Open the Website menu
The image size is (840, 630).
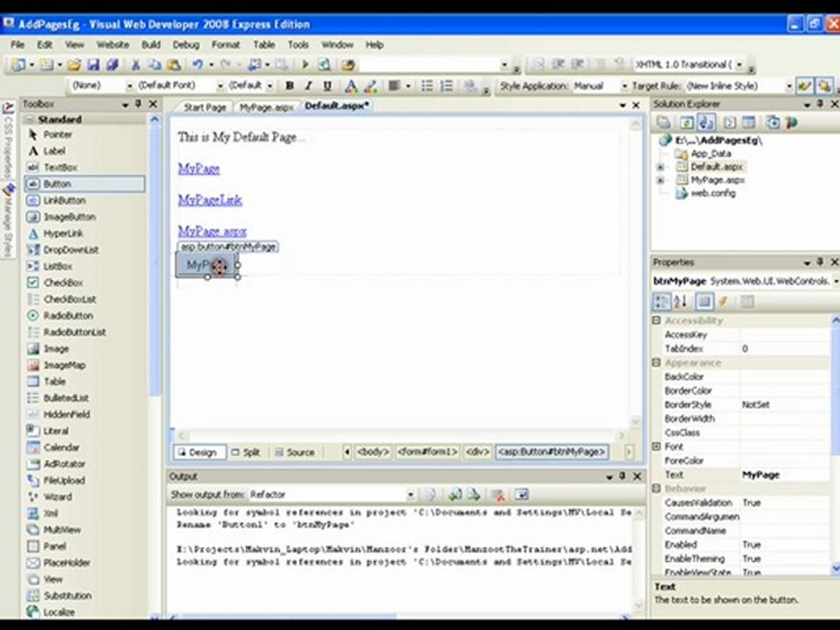point(113,45)
